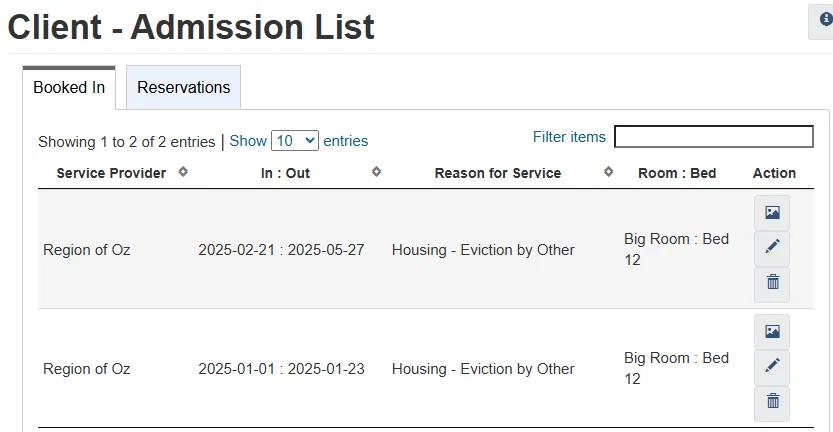
Task: Edit the 2025-02-21 admission with pencil icon
Action: (x=772, y=249)
